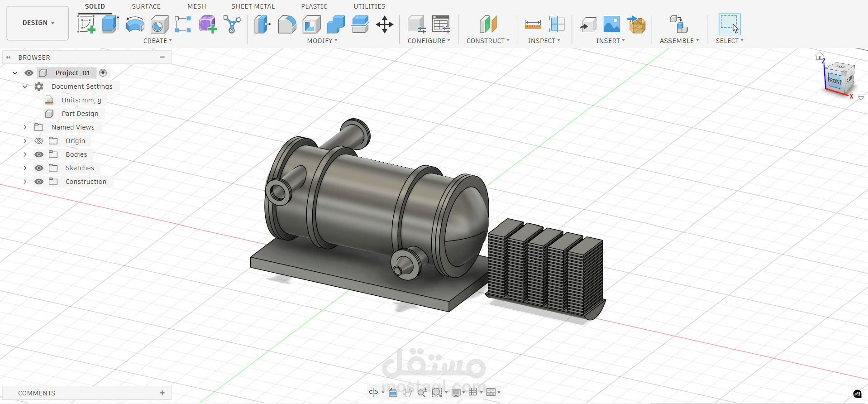
Task: Expand the Named Views folder
Action: coord(25,127)
